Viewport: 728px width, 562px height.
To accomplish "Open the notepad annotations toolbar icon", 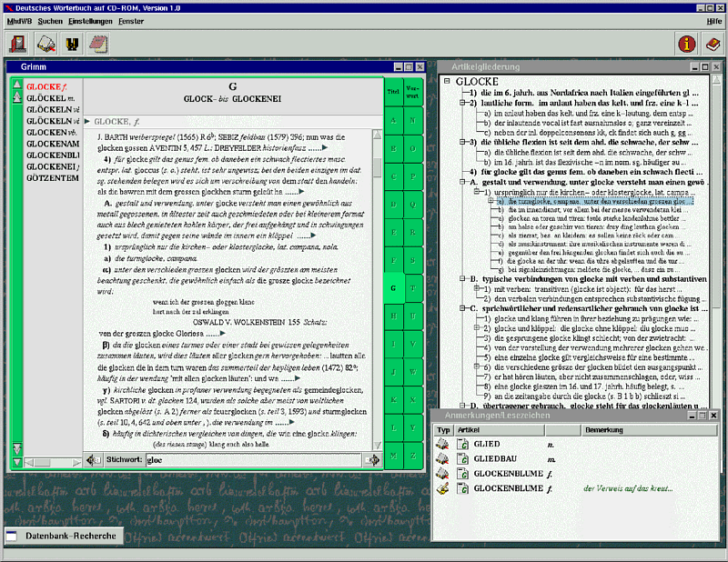I will coord(98,44).
